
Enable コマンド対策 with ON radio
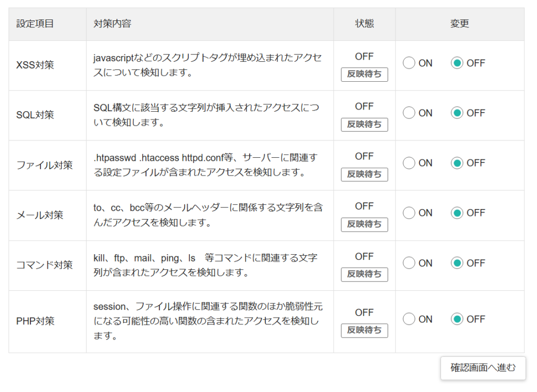tap(409, 263)
